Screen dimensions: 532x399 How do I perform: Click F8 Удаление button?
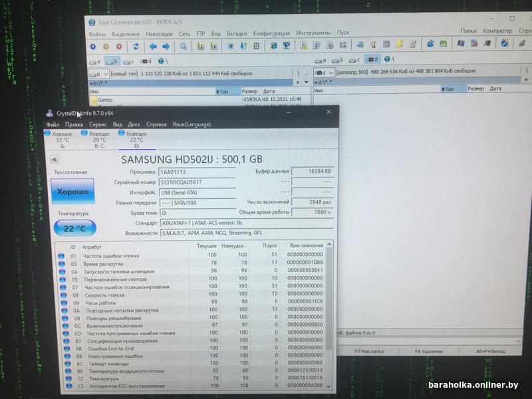pos(428,351)
